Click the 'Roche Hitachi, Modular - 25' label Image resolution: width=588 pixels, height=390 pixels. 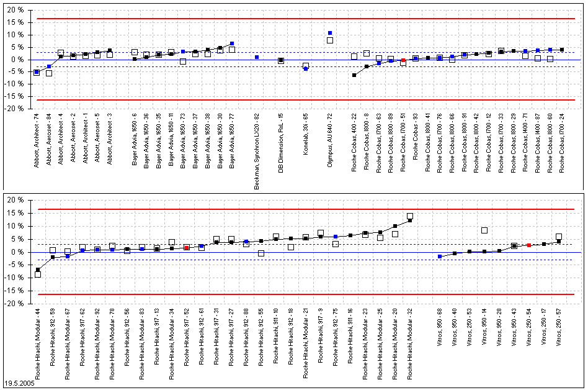click(x=380, y=344)
